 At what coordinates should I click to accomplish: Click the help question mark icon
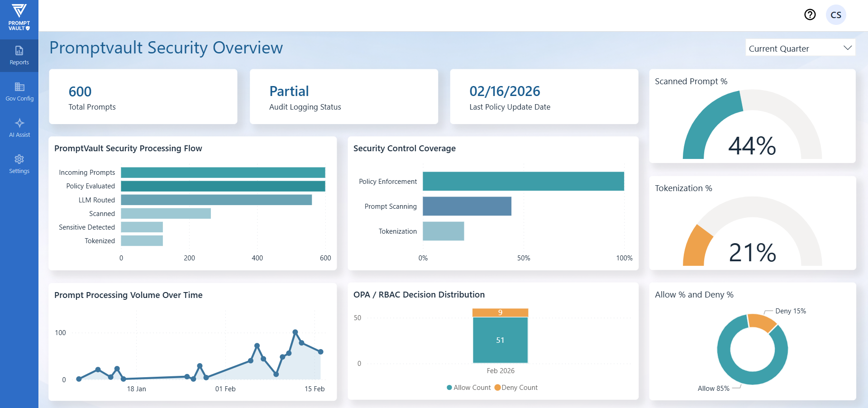(810, 15)
